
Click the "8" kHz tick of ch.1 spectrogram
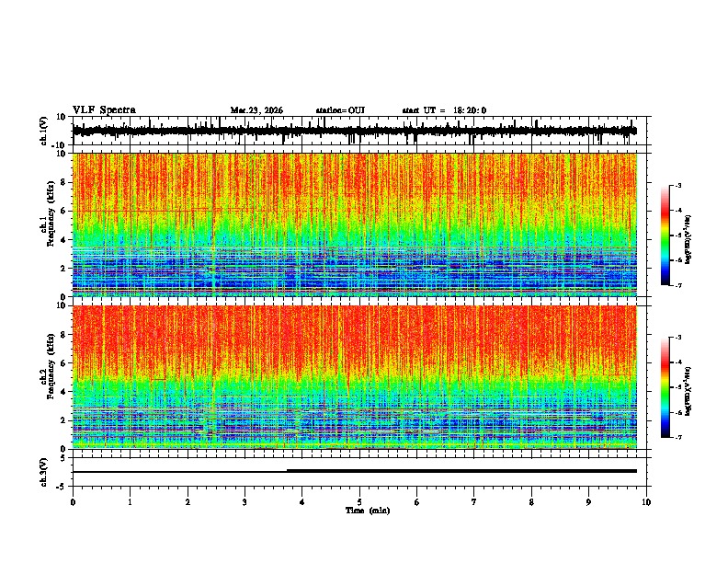[63, 182]
